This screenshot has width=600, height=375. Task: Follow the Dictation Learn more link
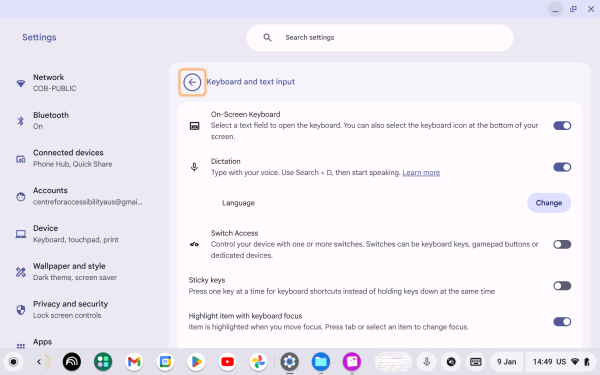(421, 173)
